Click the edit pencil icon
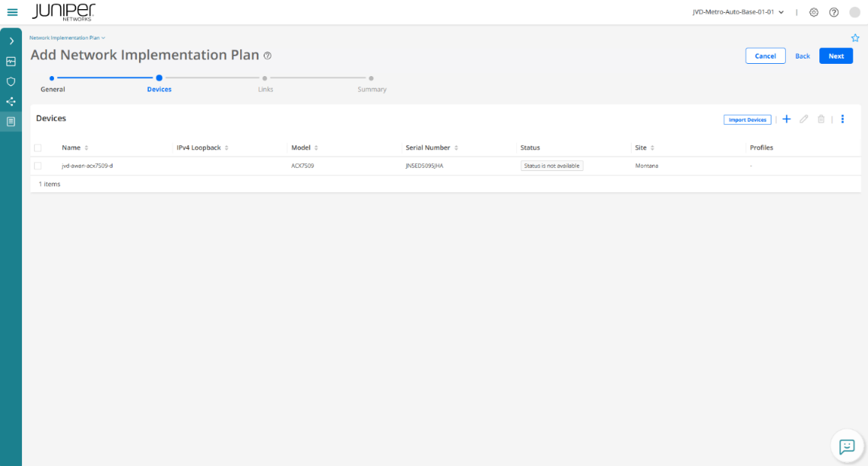This screenshot has width=868, height=466. click(804, 119)
